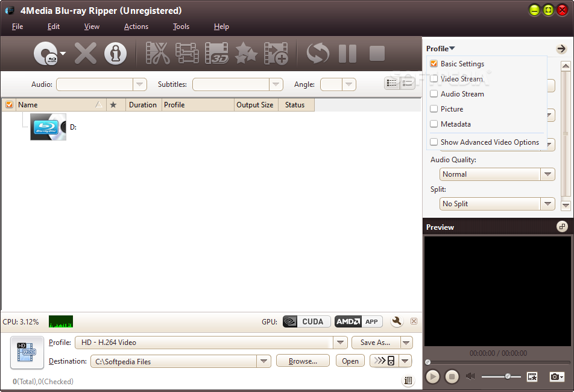
Task: Open the Actions menu
Action: pos(136,27)
